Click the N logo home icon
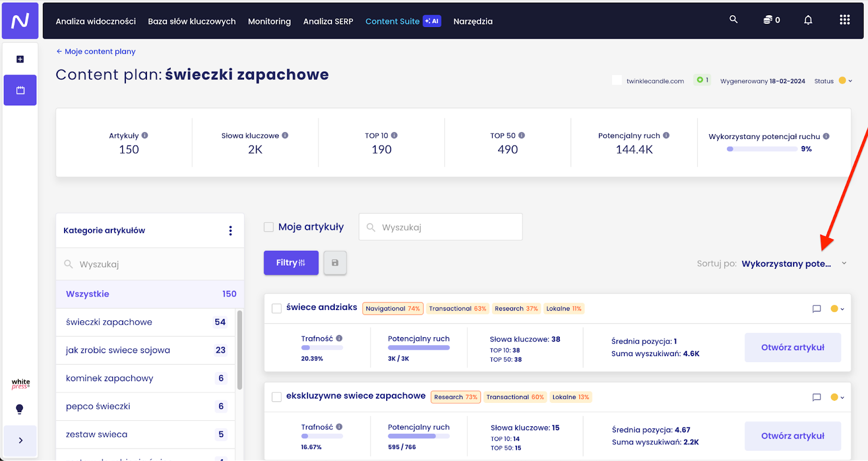 point(20,21)
